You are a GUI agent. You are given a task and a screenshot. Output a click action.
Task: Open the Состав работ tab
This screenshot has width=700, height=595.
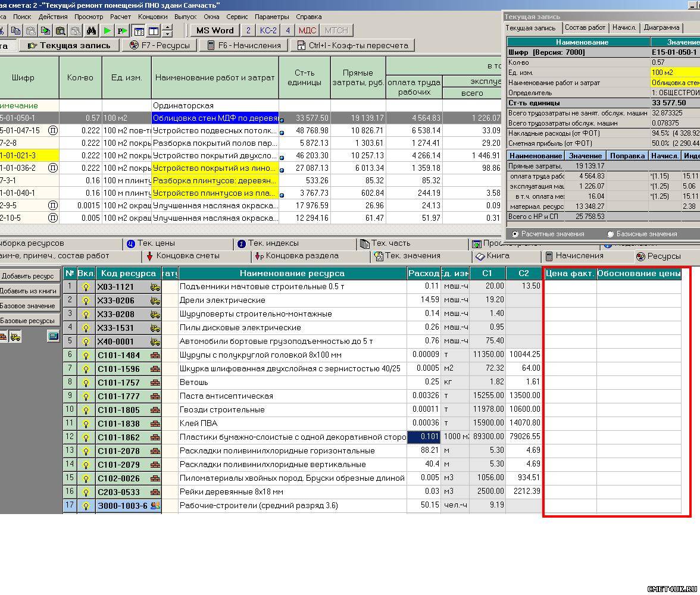585,27
